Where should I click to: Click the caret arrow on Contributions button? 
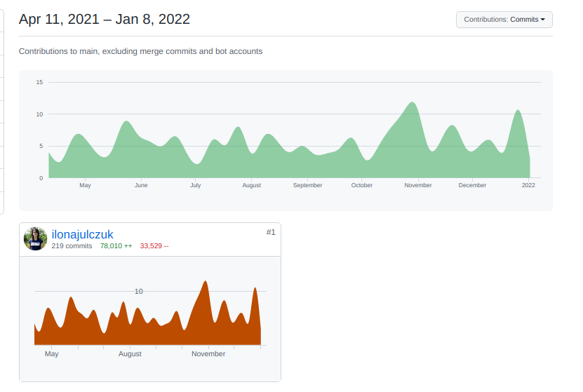tap(542, 20)
